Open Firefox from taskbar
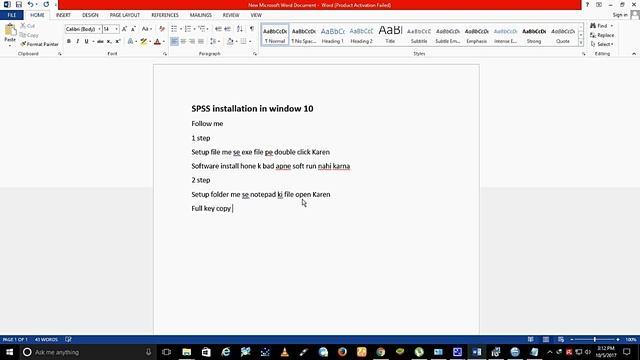This screenshot has height=360, width=640. click(x=342, y=352)
